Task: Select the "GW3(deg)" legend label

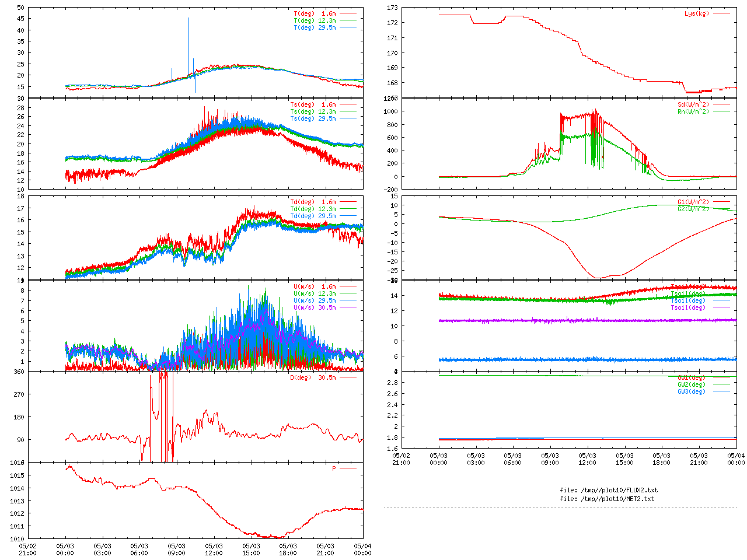Action: 691,391
